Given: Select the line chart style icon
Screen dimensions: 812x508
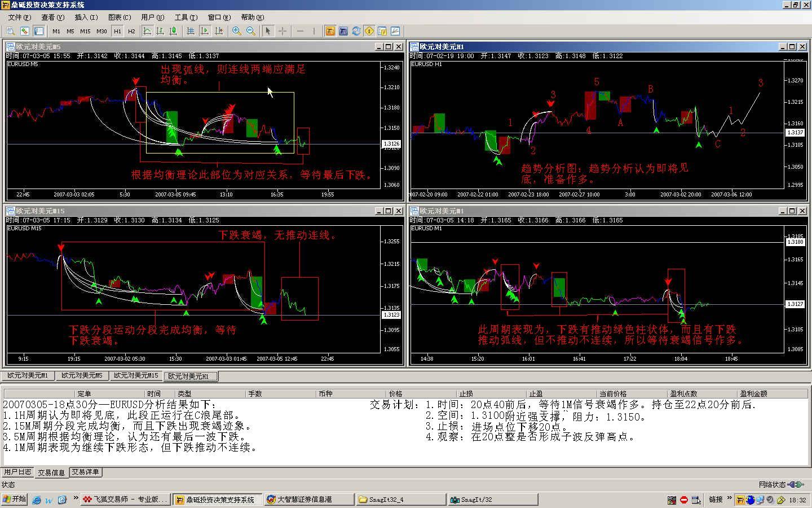Looking at the screenshot, I should pos(147,31).
